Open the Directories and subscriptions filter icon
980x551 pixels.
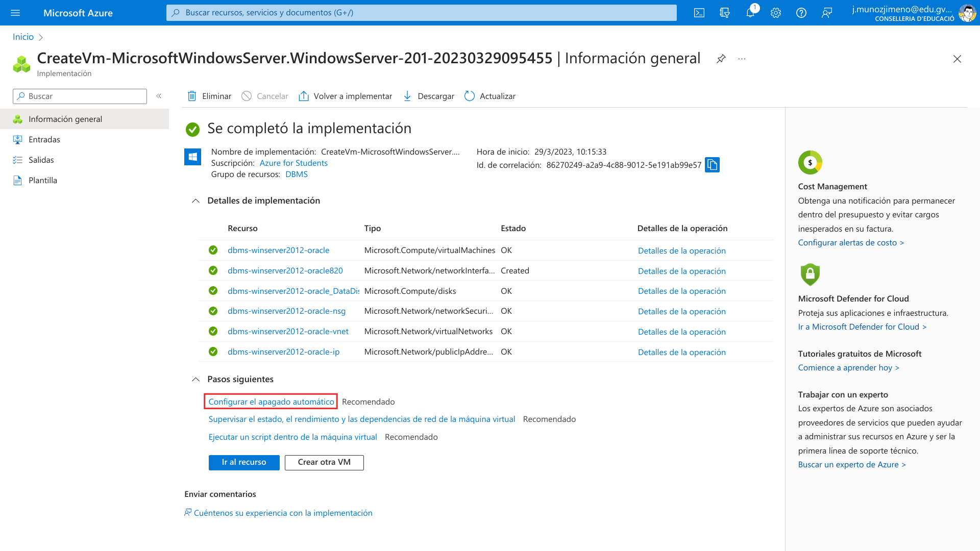pos(725,13)
